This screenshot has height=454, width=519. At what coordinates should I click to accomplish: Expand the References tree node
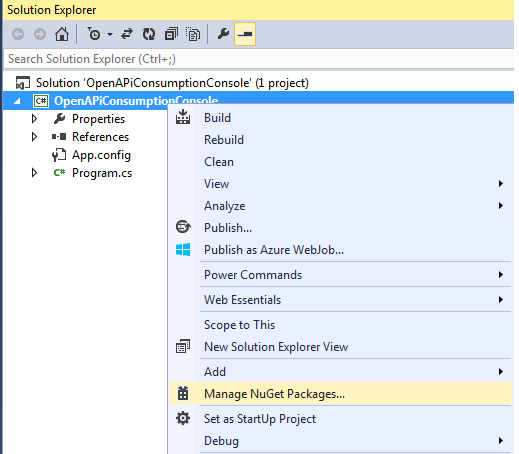pos(34,137)
